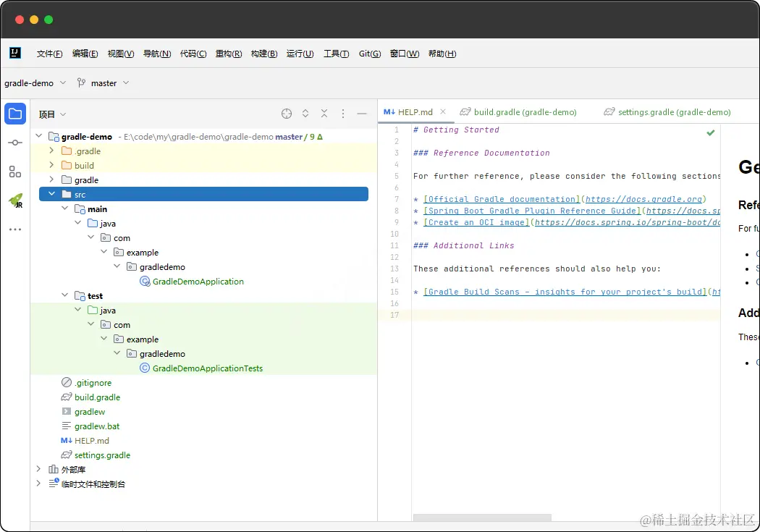Collapse the gradle-demo root node
The image size is (760, 532).
(39, 136)
